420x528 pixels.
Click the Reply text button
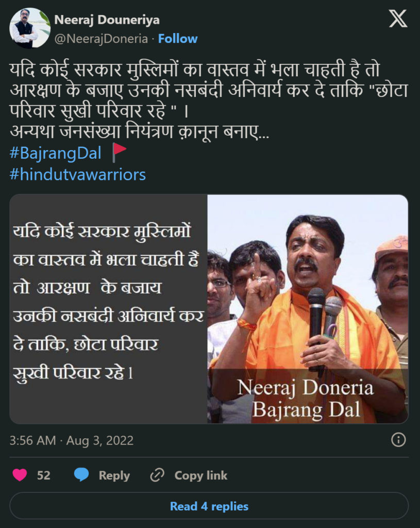click(114, 475)
